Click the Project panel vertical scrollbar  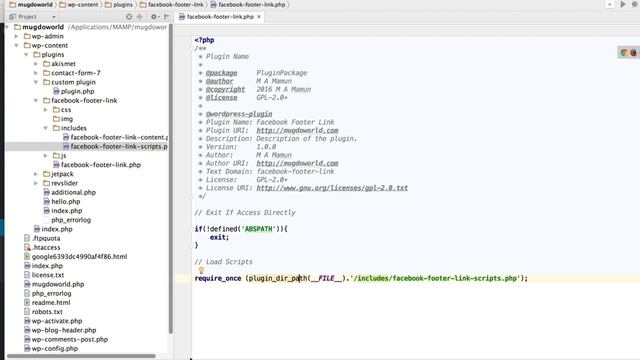point(171,178)
